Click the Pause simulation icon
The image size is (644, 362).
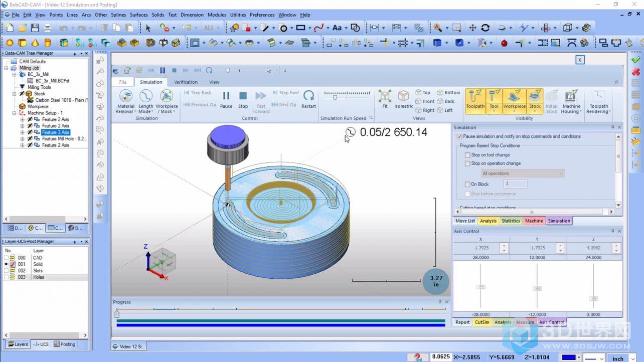tap(226, 96)
